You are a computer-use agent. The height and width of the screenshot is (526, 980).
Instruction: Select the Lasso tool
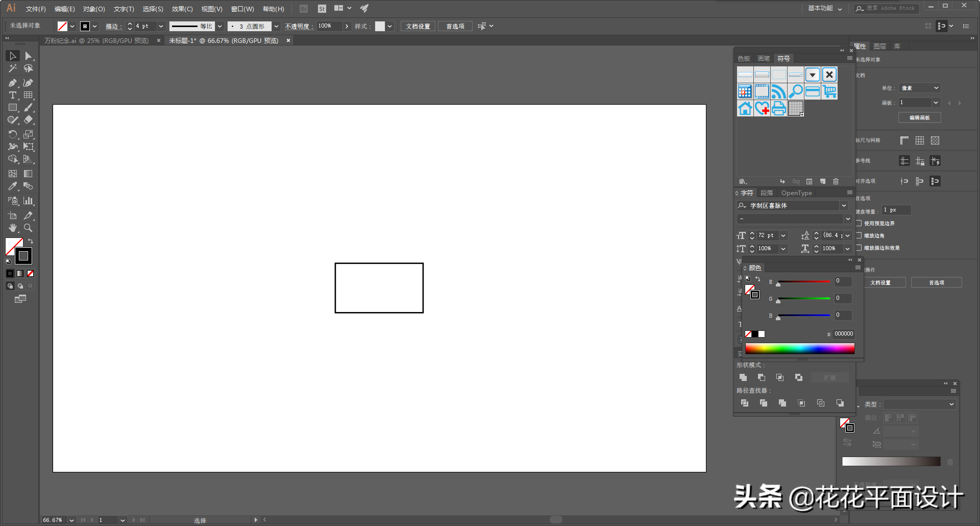[x=29, y=68]
